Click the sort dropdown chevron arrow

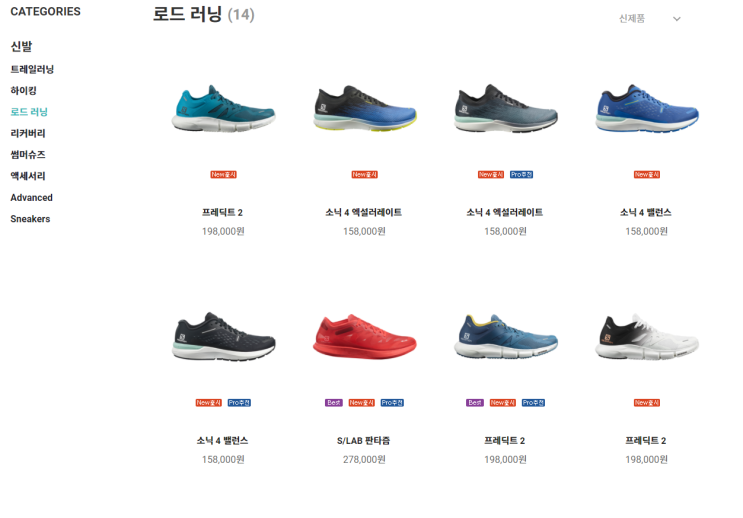click(x=677, y=19)
